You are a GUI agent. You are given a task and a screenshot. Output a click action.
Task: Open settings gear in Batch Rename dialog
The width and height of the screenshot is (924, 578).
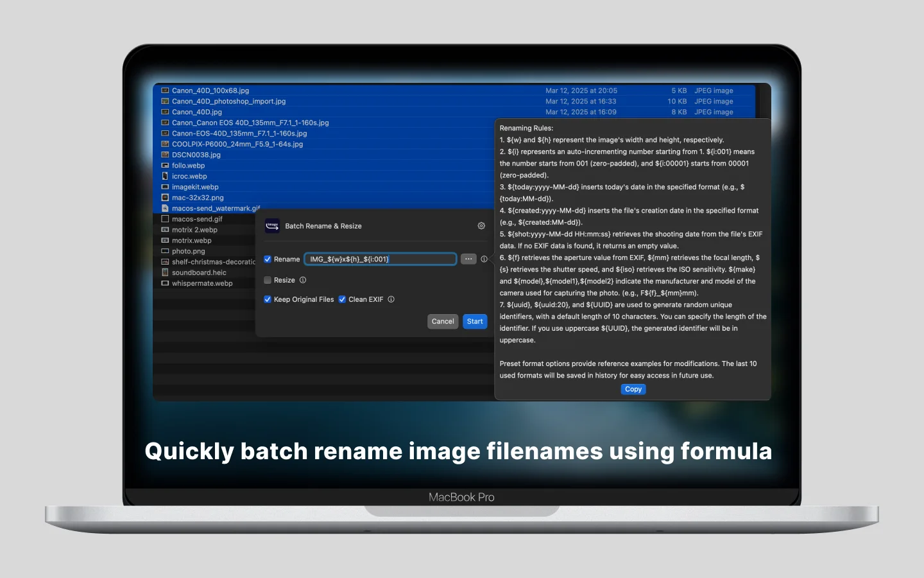coord(481,226)
